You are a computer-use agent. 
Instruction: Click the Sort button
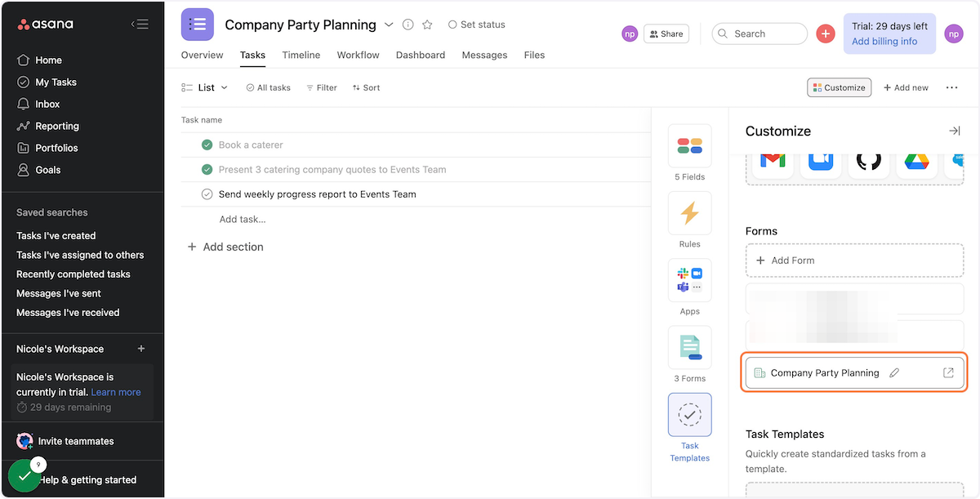tap(367, 87)
